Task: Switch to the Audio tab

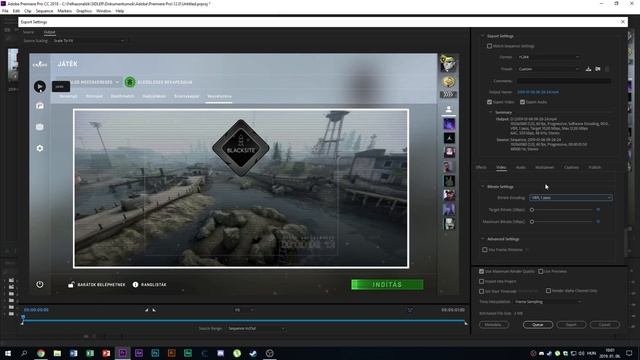Action: [520, 167]
